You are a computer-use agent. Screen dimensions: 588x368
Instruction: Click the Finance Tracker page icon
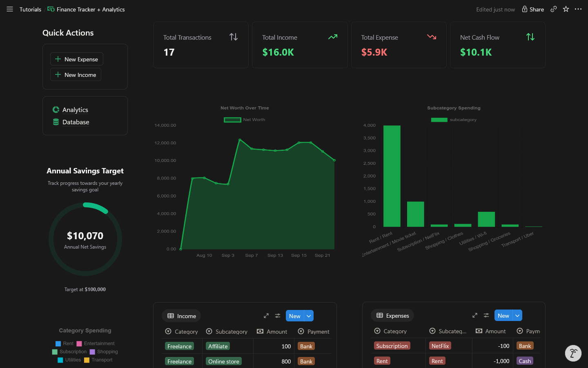pos(51,9)
